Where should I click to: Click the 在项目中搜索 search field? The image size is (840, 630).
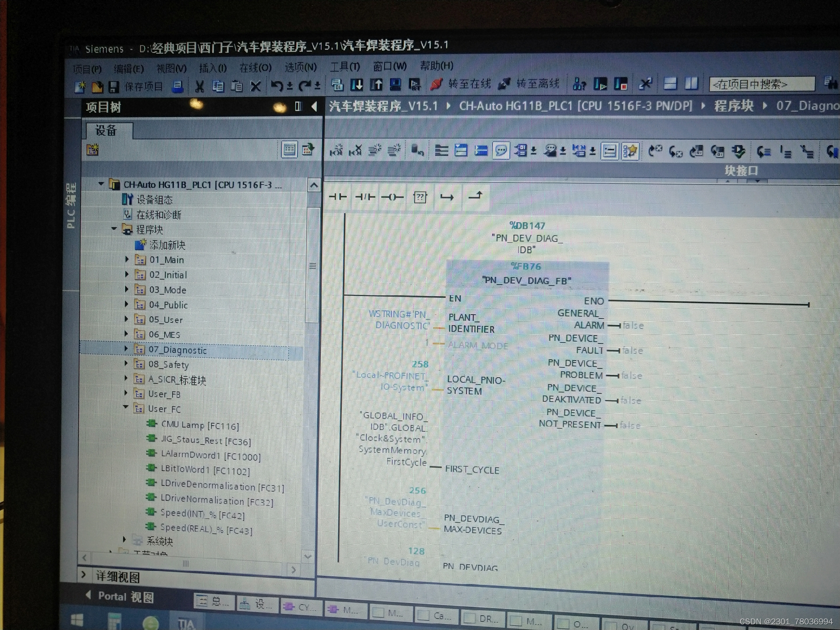762,84
